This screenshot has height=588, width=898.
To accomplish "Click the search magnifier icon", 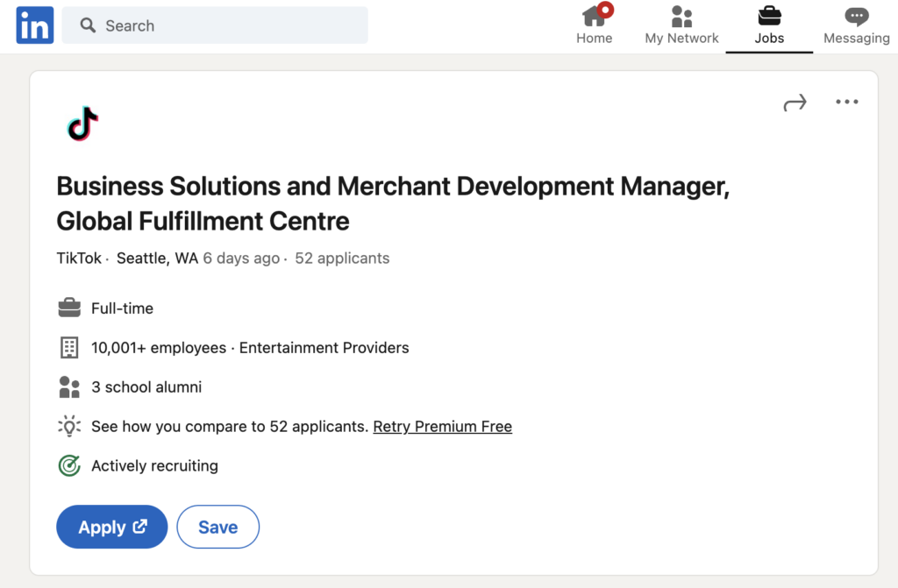I will point(88,25).
